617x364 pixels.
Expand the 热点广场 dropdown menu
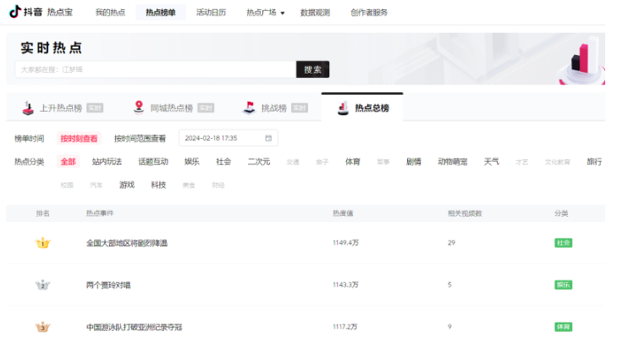coord(265,13)
